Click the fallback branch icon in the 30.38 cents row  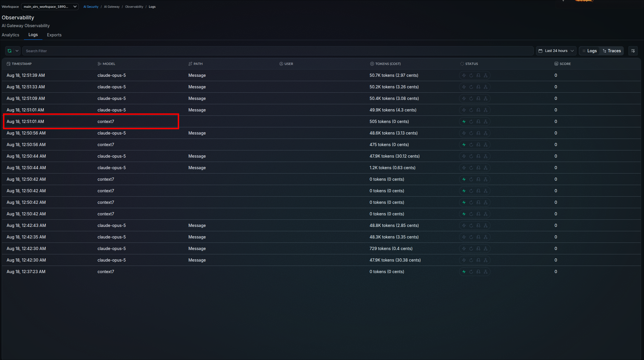tap(478, 260)
